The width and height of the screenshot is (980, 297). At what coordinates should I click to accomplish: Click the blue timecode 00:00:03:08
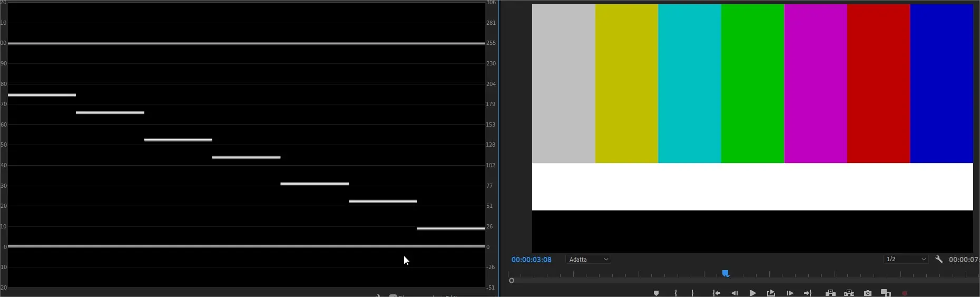click(x=531, y=260)
